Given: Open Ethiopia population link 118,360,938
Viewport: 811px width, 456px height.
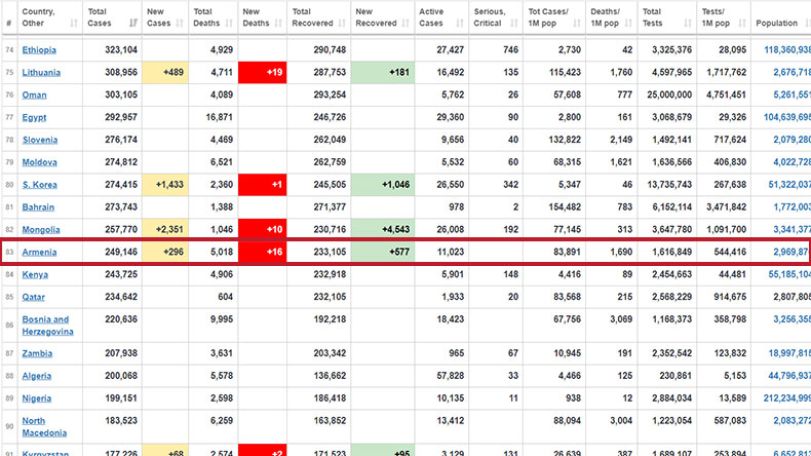Looking at the screenshot, I should point(787,50).
